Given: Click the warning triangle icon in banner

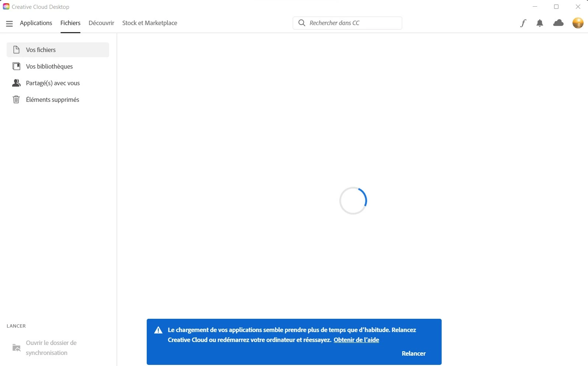Looking at the screenshot, I should click(158, 330).
